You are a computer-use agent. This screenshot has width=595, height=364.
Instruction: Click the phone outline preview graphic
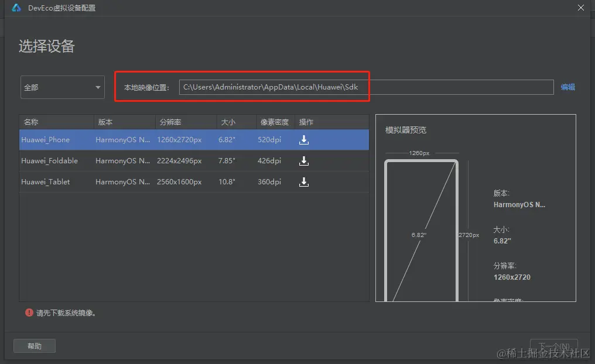pyautogui.click(x=421, y=231)
